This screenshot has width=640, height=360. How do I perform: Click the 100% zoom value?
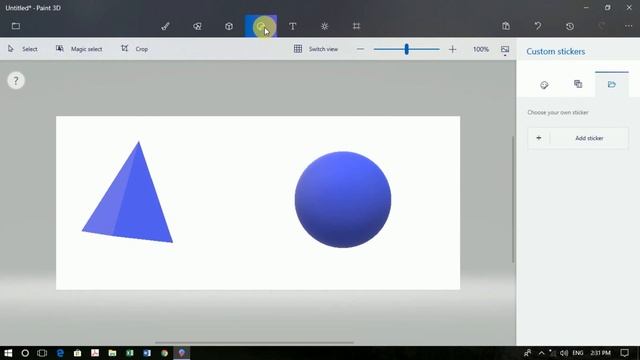point(481,49)
